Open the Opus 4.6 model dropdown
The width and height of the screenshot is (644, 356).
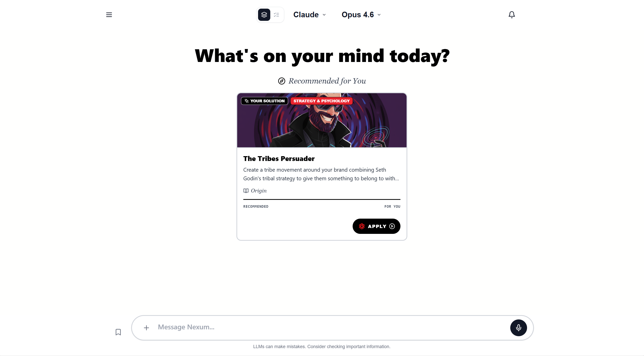(x=361, y=15)
